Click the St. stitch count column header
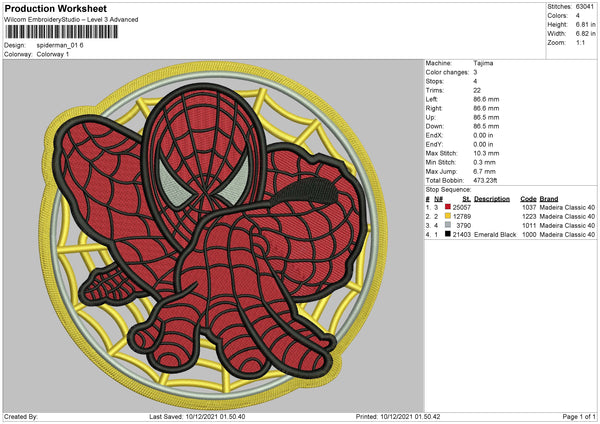Image resolution: width=600 pixels, height=424 pixels. click(466, 198)
